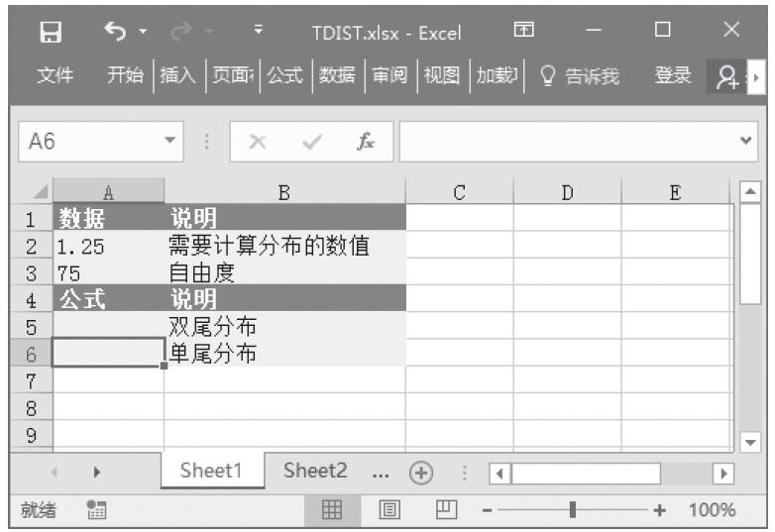Click the macro recording status bar icon

(x=96, y=510)
